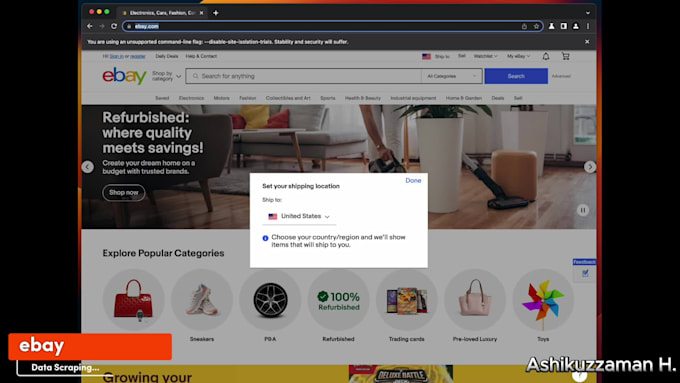
Task: Go back with browser back arrow
Action: 90,26
